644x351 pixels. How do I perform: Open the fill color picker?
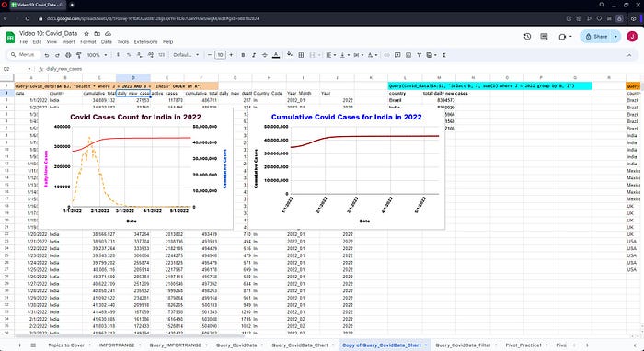290,55
